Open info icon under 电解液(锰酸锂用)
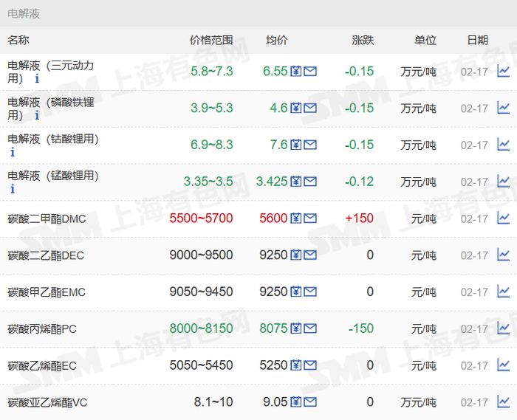517x420 pixels. click(13, 189)
